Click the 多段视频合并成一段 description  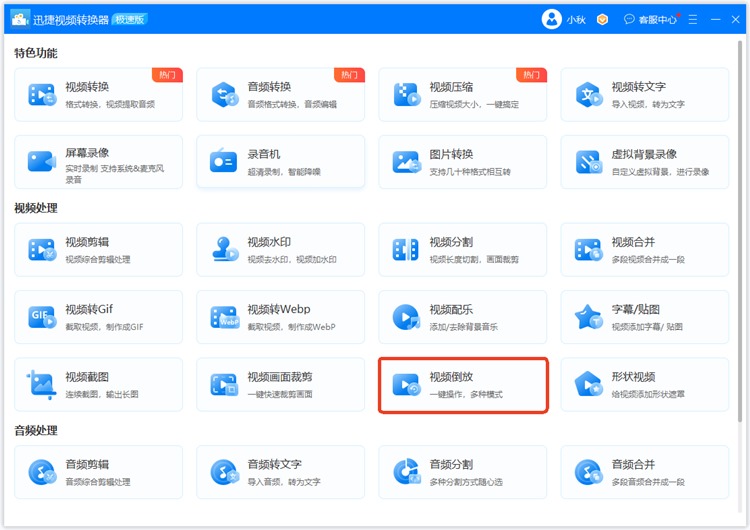[x=648, y=259]
